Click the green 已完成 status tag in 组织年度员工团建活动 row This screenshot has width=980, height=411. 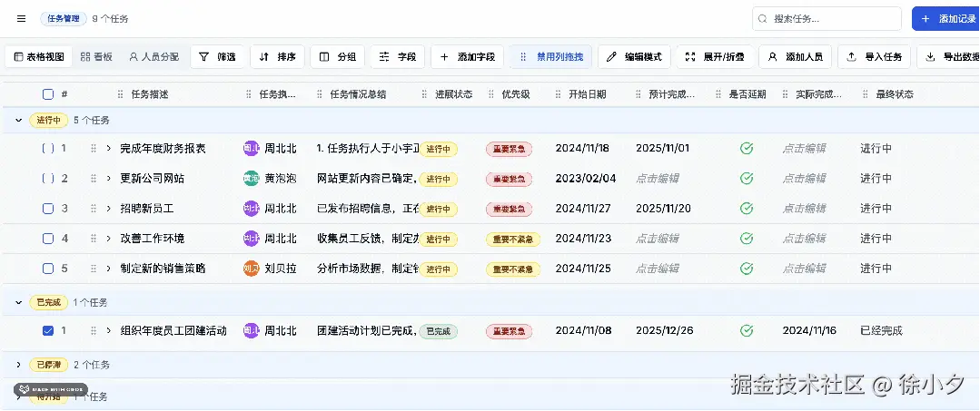point(438,331)
